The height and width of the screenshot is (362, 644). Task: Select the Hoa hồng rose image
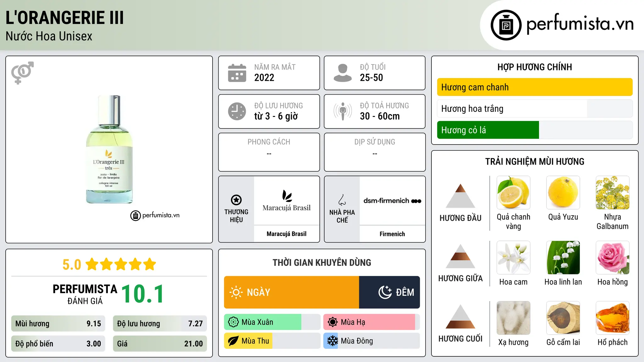pyautogui.click(x=613, y=258)
